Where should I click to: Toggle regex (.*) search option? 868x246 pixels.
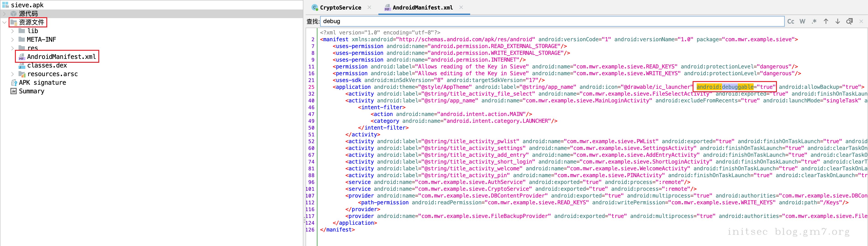[x=814, y=21]
